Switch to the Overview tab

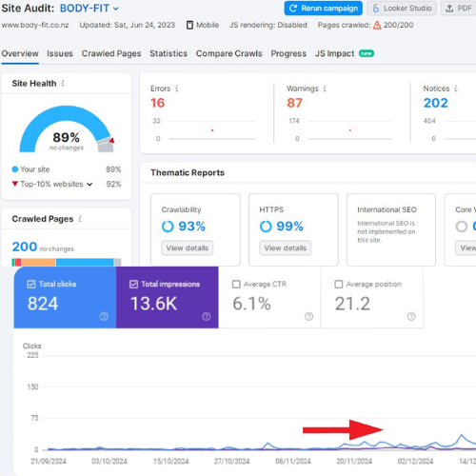pos(20,53)
